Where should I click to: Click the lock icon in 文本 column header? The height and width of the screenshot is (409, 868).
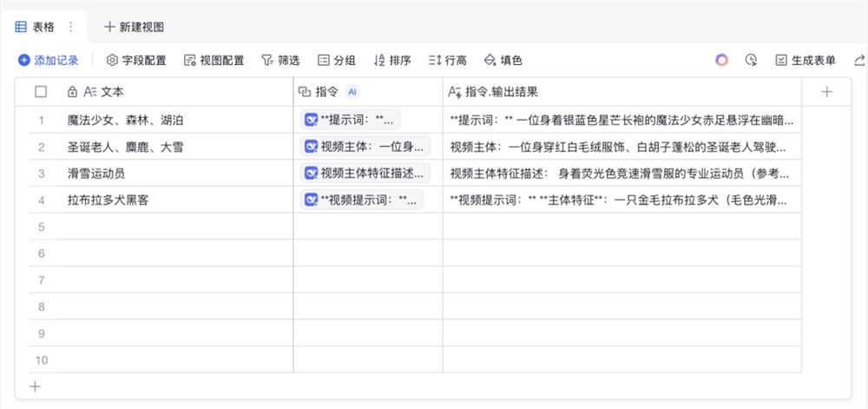click(x=72, y=92)
